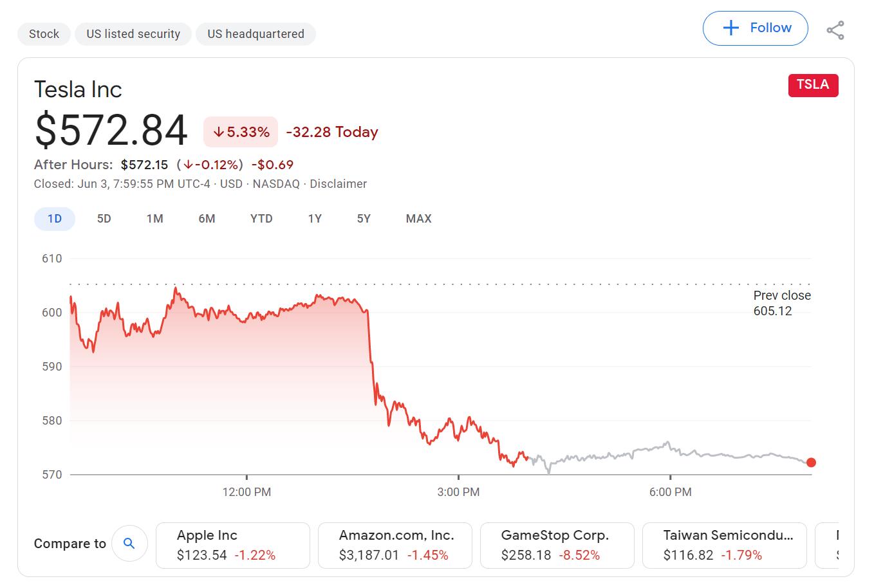Open the Taiwan Semiconductor comparison card

[724, 545]
